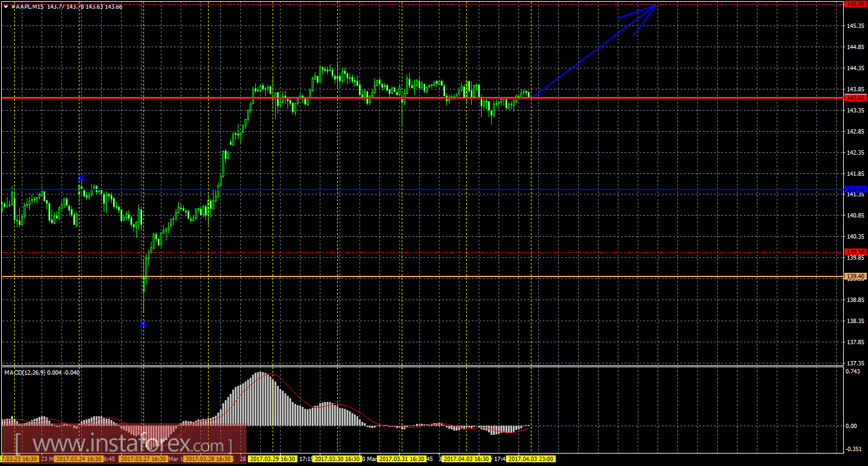Click the 138.35 value on price axis
This screenshot has height=466, width=868.
click(x=856, y=321)
